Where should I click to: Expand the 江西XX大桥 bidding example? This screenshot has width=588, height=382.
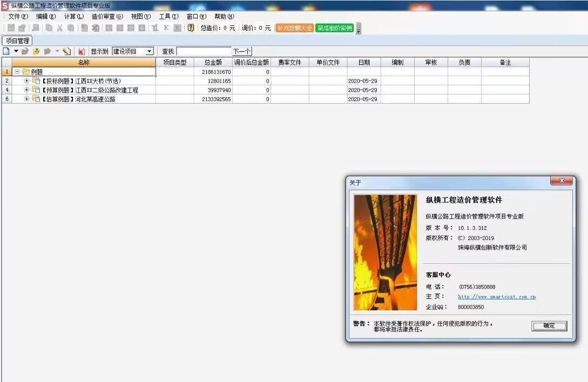[x=27, y=81]
